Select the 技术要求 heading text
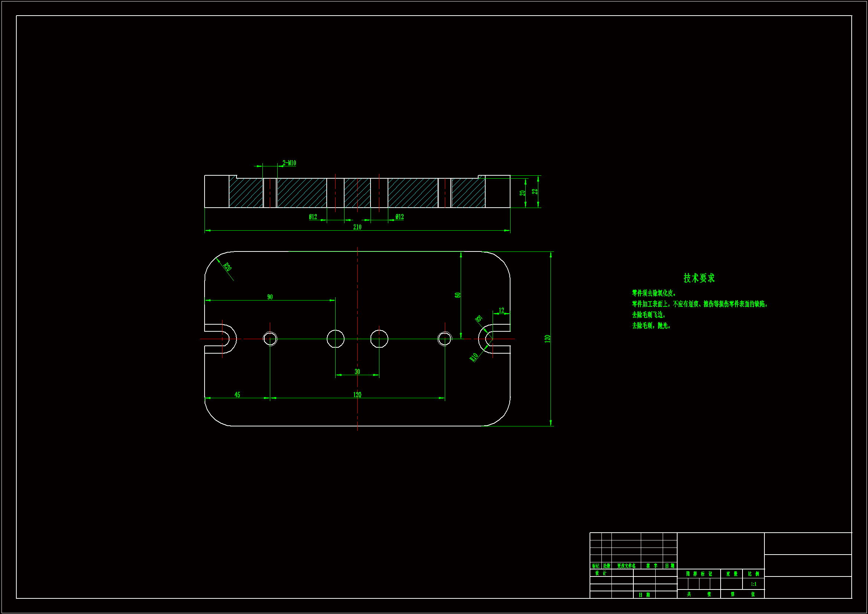This screenshot has width=868, height=614. click(x=699, y=278)
